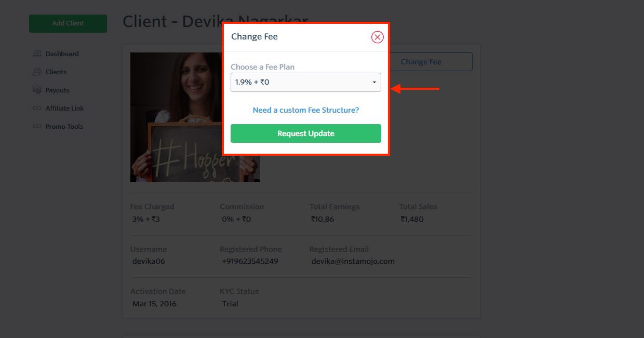Open the Choose a Fee Plan dropdown

click(x=306, y=82)
